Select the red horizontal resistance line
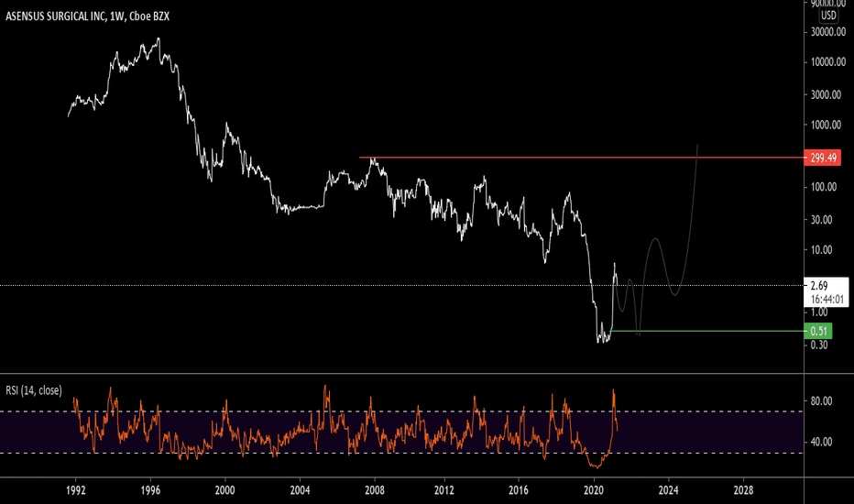The width and height of the screenshot is (854, 504). [x=581, y=158]
